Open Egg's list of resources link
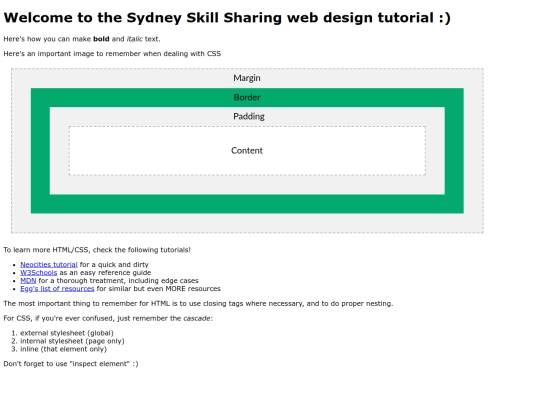 (x=57, y=289)
